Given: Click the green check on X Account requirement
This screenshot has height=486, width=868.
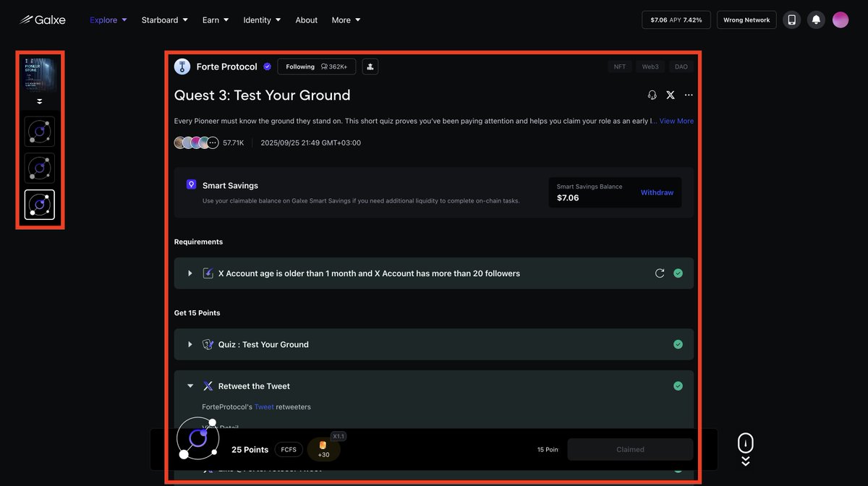Looking at the screenshot, I should tap(678, 273).
